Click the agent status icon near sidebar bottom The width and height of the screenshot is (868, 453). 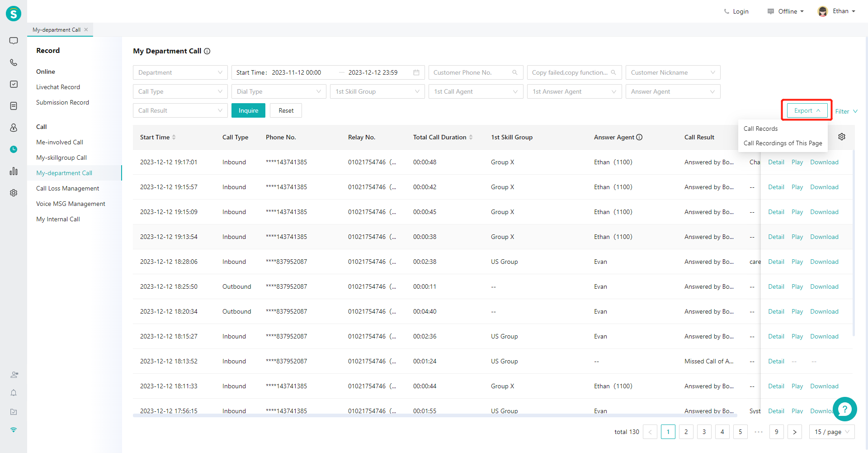click(14, 375)
